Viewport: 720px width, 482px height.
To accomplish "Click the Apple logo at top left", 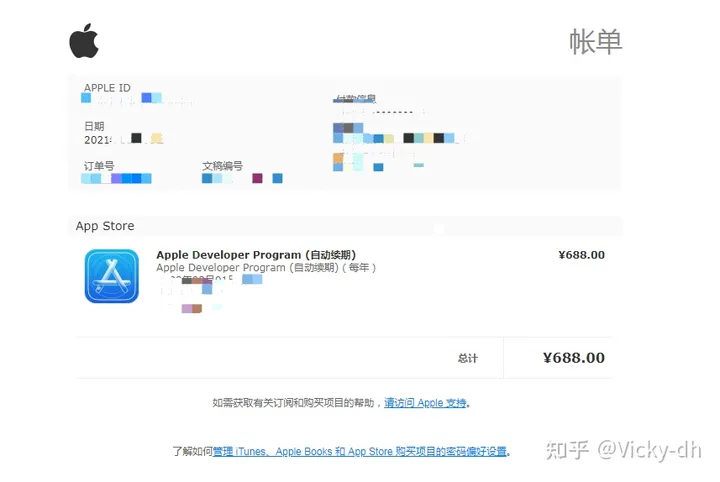I will [84, 42].
